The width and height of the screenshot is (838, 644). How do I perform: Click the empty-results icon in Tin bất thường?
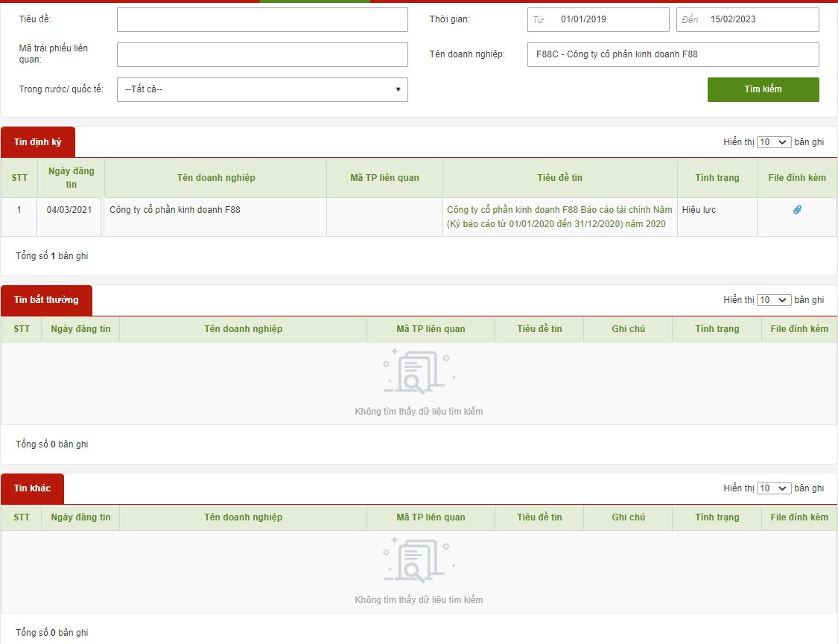pos(419,372)
